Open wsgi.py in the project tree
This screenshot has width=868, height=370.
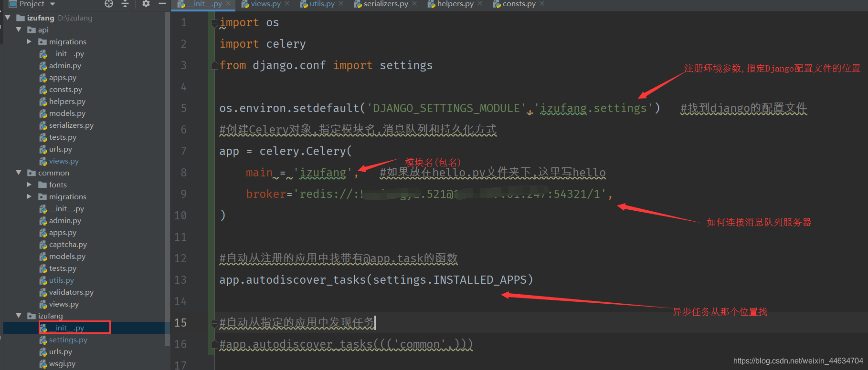(62, 363)
